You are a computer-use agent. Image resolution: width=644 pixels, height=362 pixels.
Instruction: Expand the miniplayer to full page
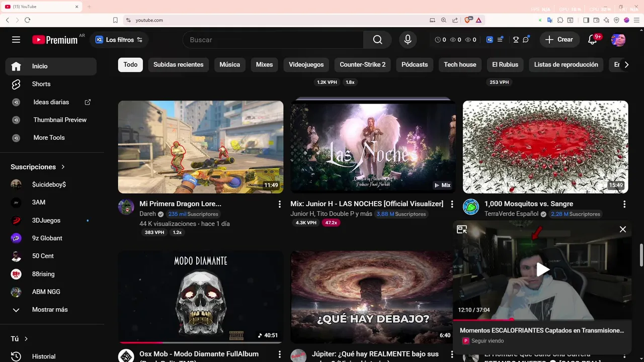[x=462, y=229]
